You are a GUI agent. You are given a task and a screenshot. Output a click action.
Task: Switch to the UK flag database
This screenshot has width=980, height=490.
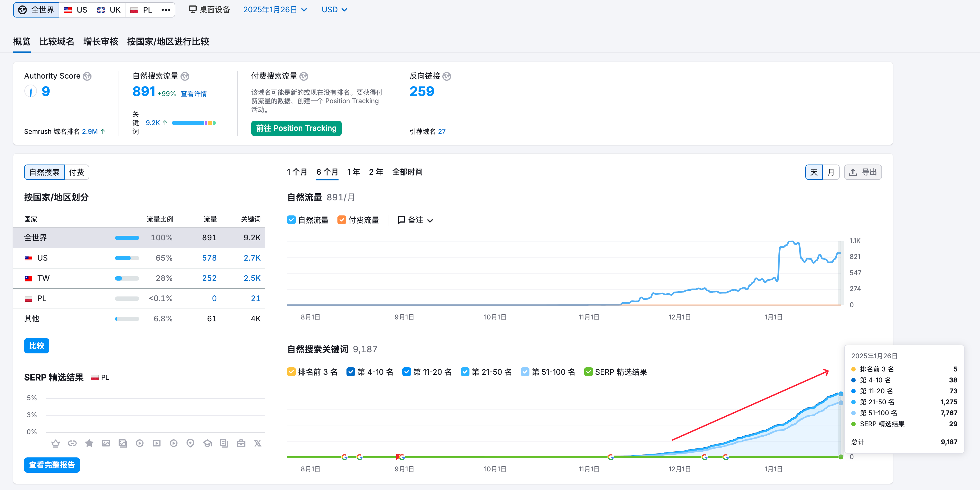point(108,10)
